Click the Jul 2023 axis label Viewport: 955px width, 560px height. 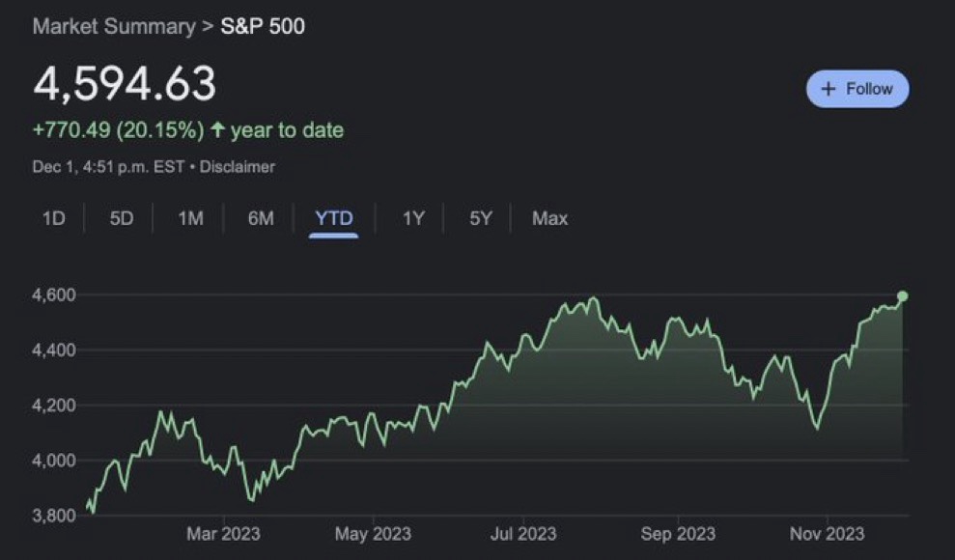click(x=522, y=534)
